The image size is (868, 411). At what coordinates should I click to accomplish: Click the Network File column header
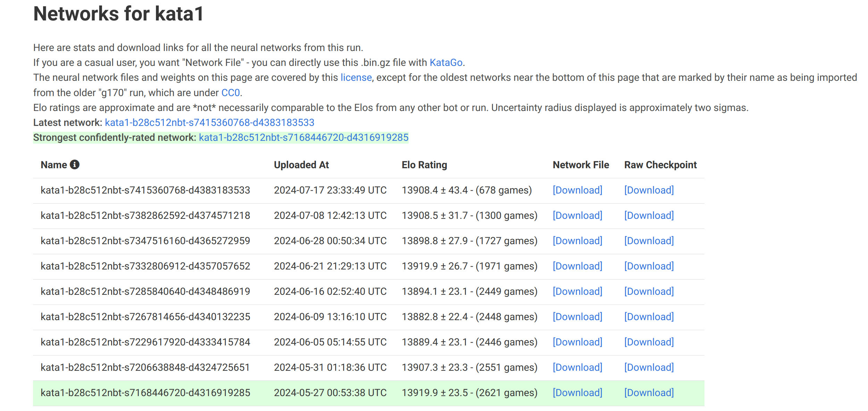pos(581,165)
